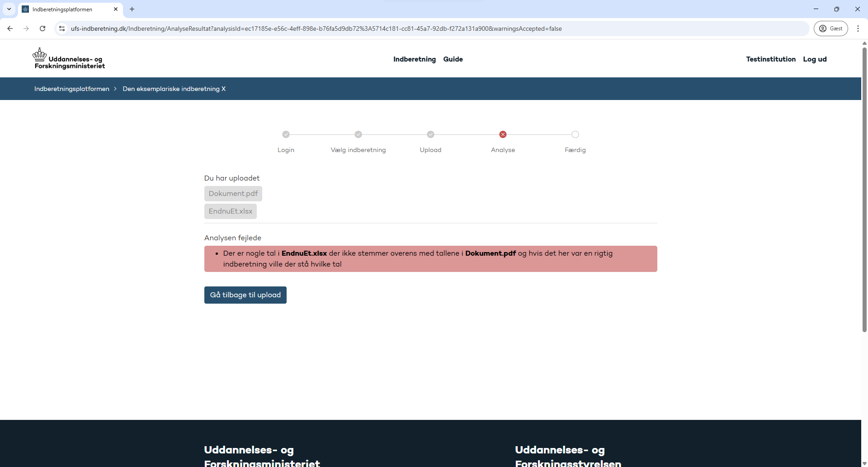Go back using the browser back arrow
The image size is (868, 467).
(x=10, y=29)
